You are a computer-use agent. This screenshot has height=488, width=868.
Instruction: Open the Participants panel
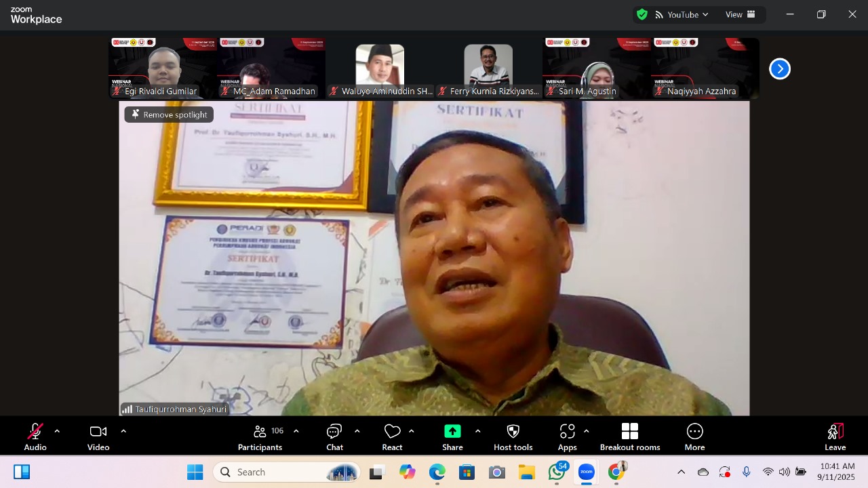click(x=260, y=437)
